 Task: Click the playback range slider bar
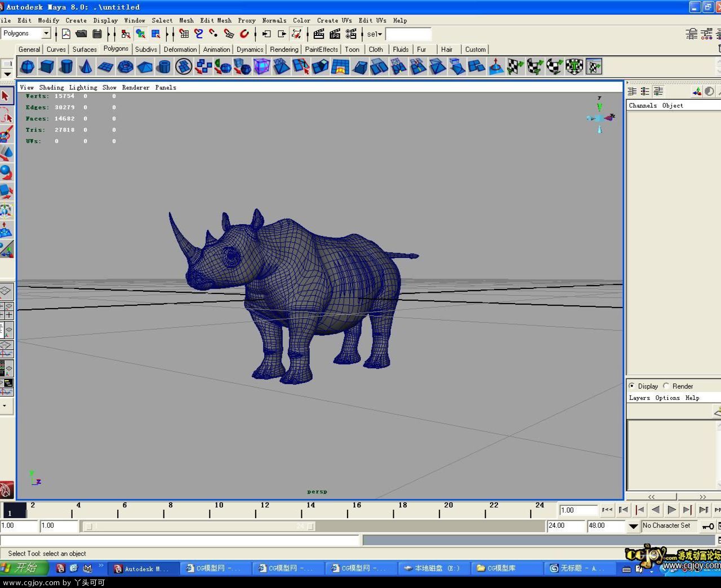[x=199, y=526]
